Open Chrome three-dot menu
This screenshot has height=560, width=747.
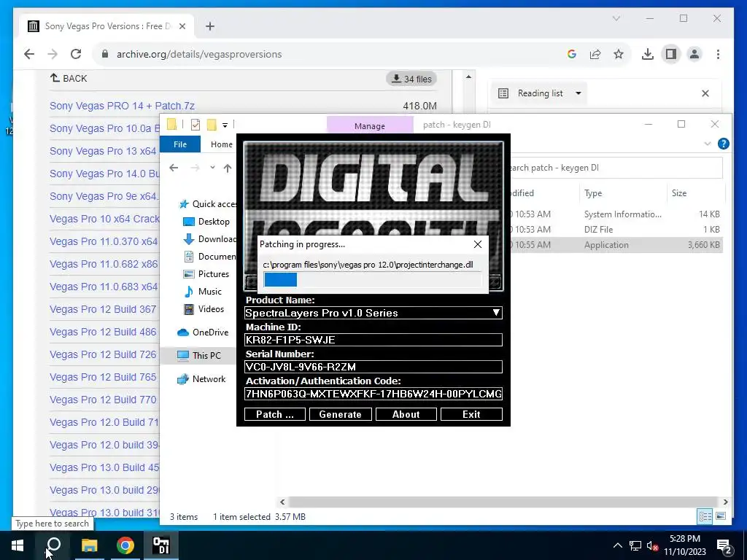(718, 54)
